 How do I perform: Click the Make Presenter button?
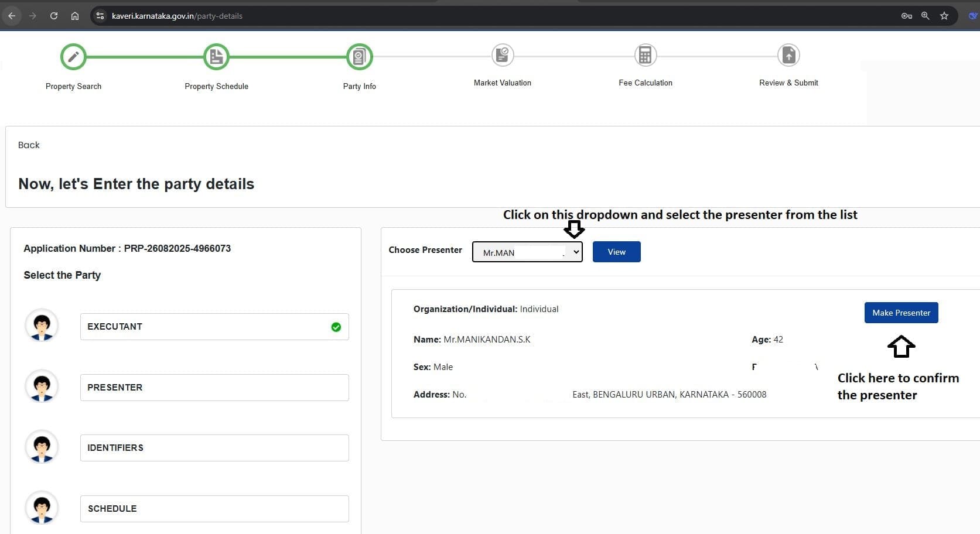tap(901, 313)
